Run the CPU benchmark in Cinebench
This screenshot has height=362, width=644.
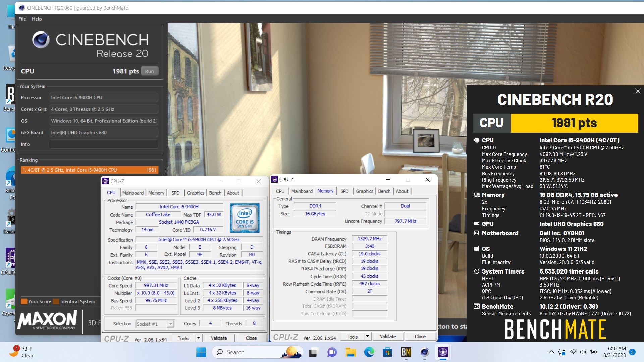(x=150, y=71)
